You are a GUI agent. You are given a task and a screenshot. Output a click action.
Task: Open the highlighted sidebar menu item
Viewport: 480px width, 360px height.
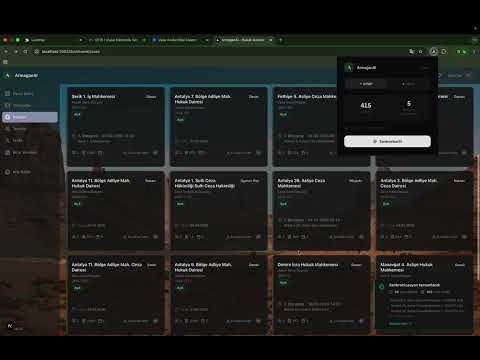pos(30,117)
